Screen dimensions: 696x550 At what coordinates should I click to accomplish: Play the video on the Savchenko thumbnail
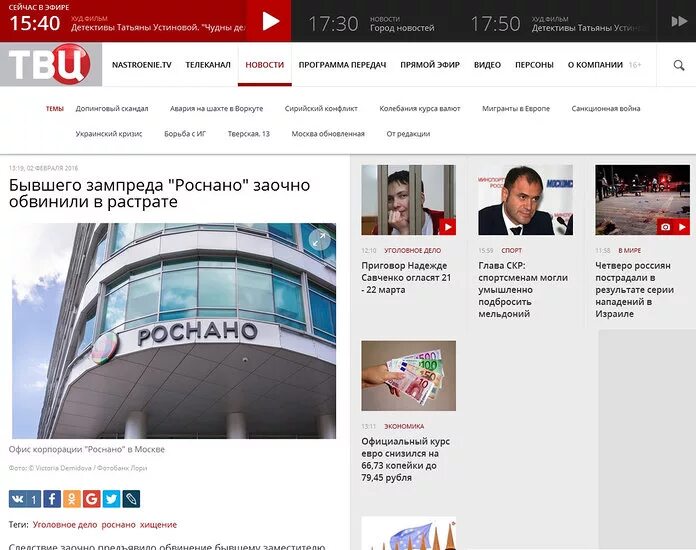447,227
